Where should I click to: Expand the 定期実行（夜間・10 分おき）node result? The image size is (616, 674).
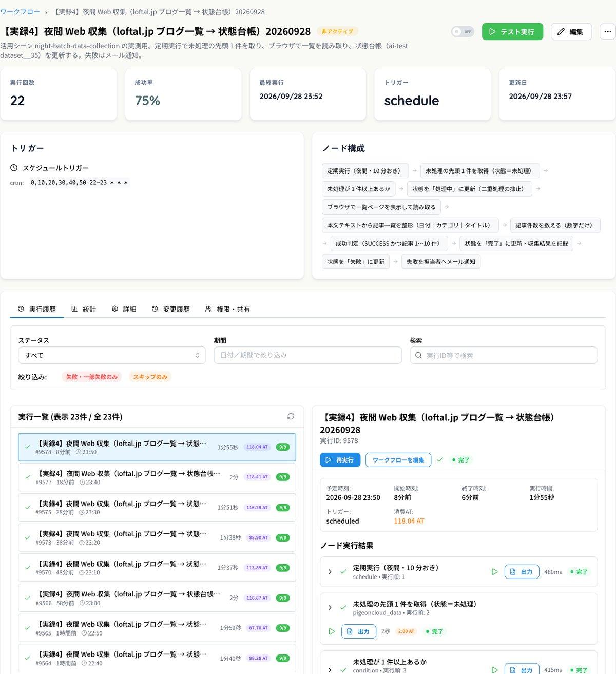point(330,572)
